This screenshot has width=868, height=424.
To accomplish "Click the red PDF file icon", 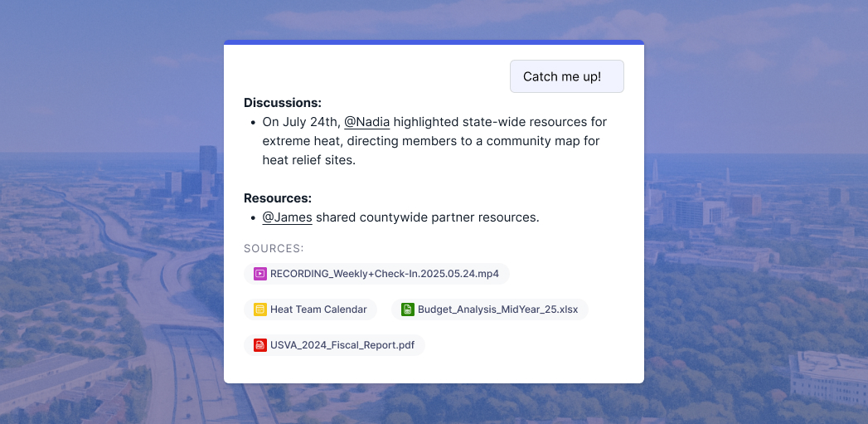I will point(260,344).
